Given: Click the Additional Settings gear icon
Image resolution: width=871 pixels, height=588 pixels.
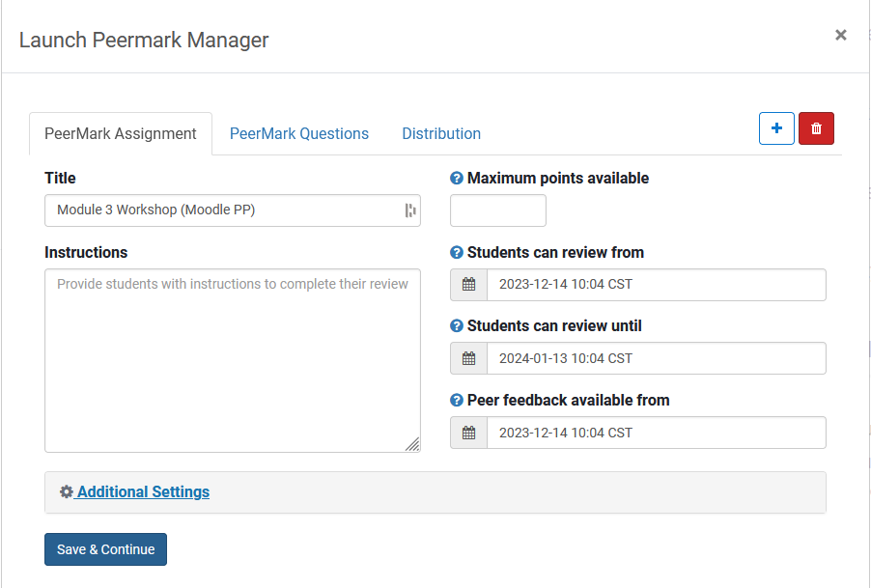Looking at the screenshot, I should [x=66, y=492].
